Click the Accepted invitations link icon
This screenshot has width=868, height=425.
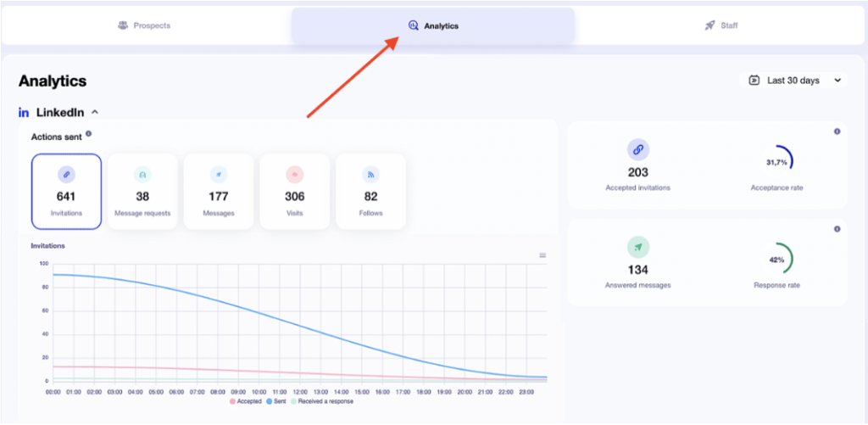[638, 149]
